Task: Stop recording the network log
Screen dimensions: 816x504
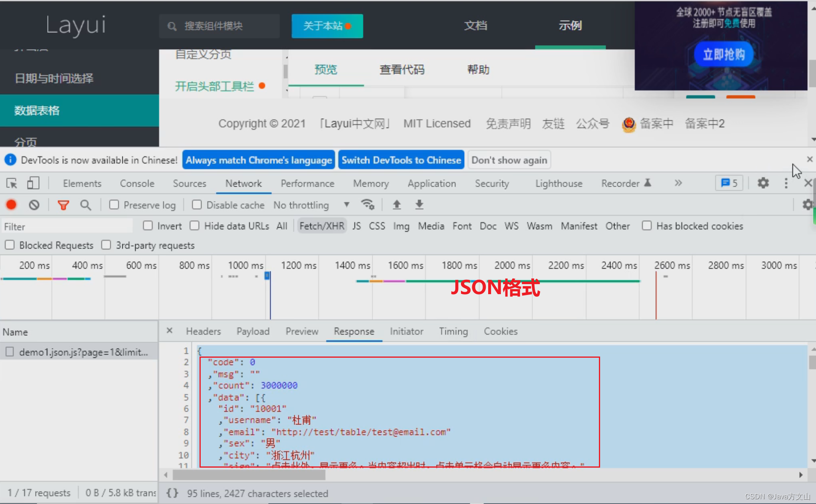Action: click(x=11, y=205)
